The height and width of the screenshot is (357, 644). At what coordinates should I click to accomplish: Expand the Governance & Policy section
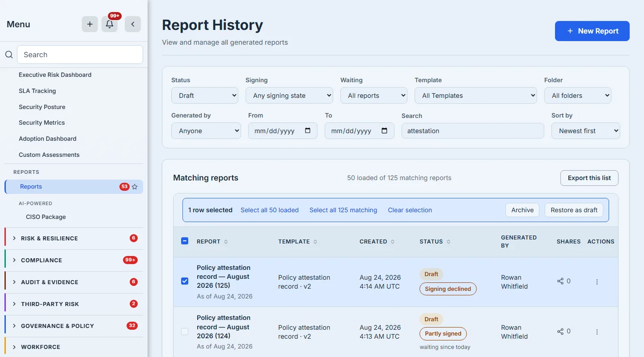coord(74,326)
